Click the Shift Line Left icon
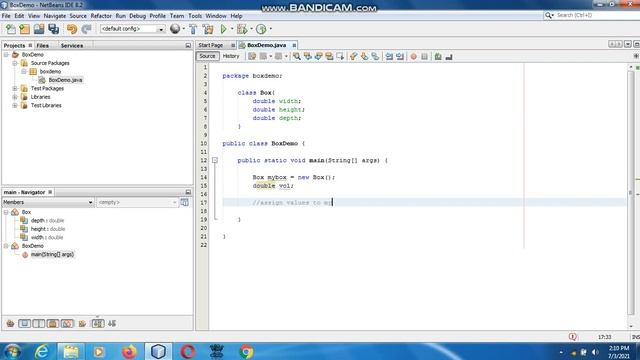 point(389,56)
